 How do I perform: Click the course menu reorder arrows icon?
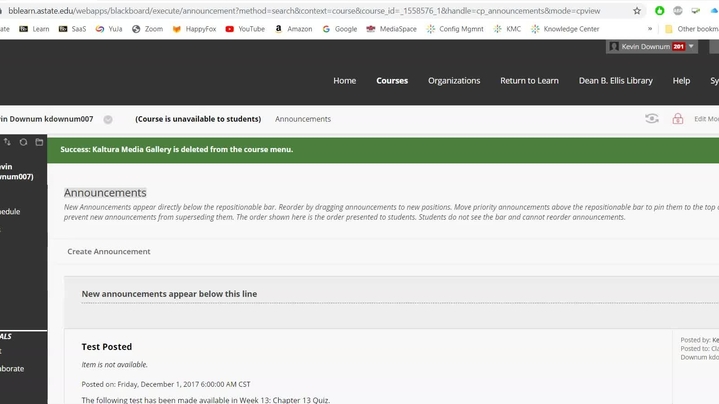[x=7, y=142]
